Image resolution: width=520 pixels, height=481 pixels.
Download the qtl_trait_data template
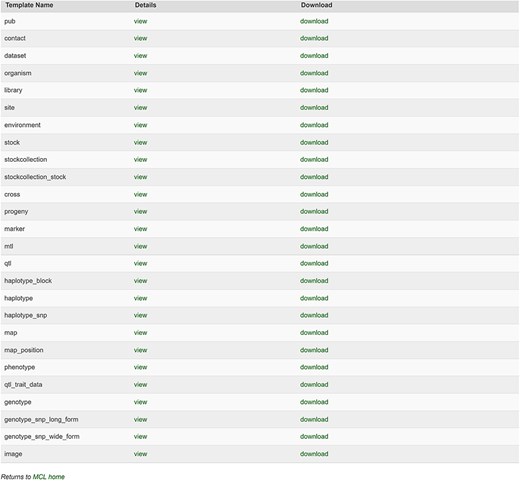pyautogui.click(x=314, y=385)
